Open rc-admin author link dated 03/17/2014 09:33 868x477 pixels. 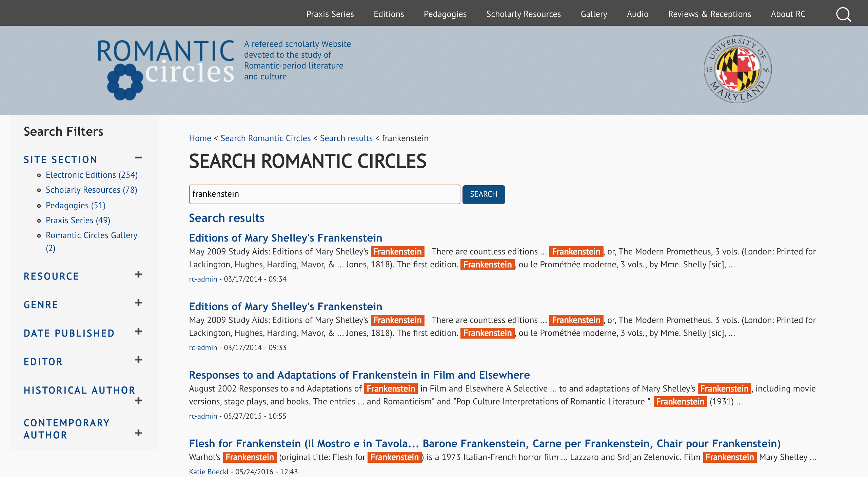click(203, 348)
